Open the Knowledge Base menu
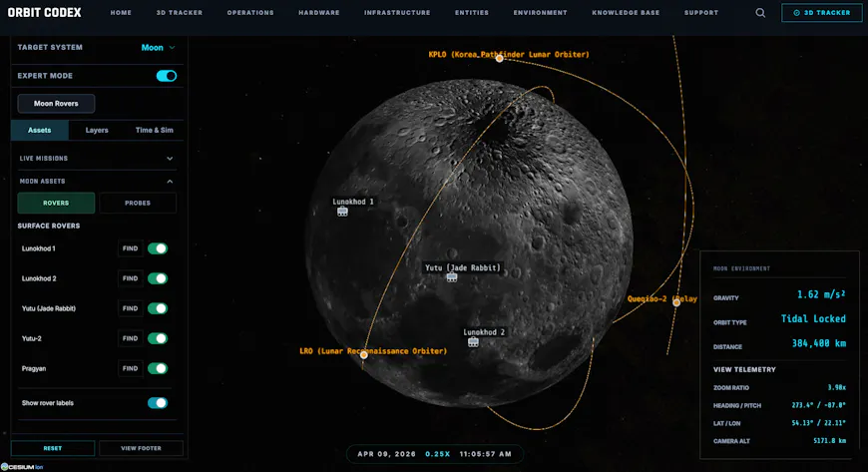 [x=626, y=13]
